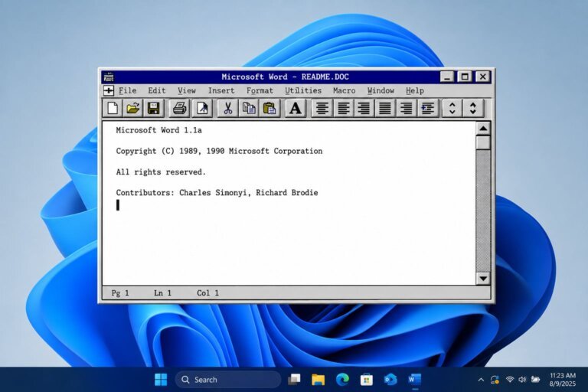This screenshot has height=392, width=588.
Task: Open Task View from the taskbar
Action: tap(294, 380)
